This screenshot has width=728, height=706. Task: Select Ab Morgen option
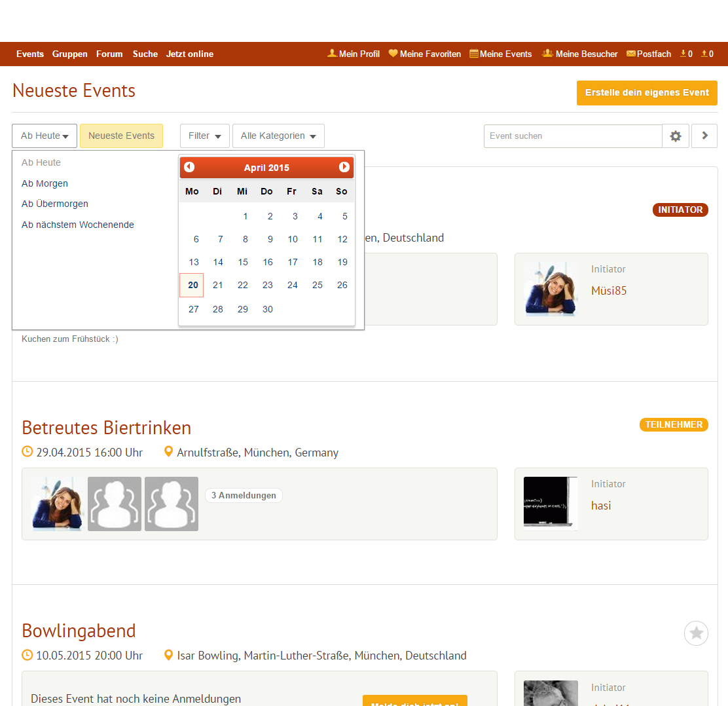[x=45, y=183]
